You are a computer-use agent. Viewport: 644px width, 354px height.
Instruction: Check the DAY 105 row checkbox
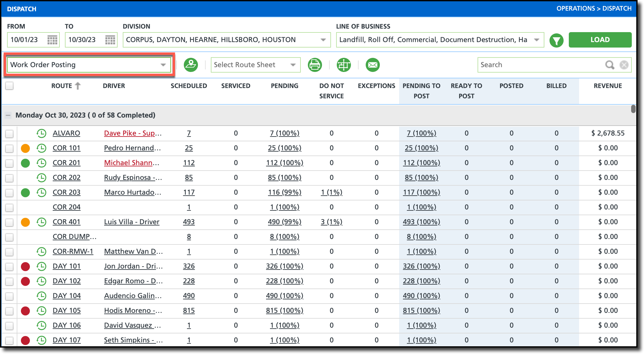tap(9, 311)
